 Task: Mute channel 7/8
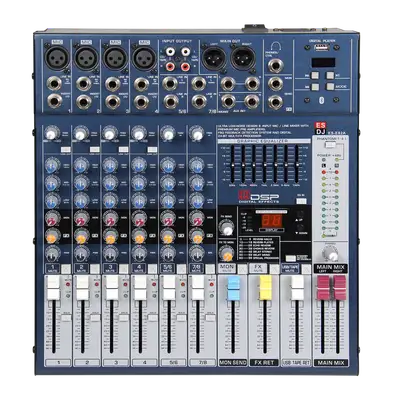210,269
